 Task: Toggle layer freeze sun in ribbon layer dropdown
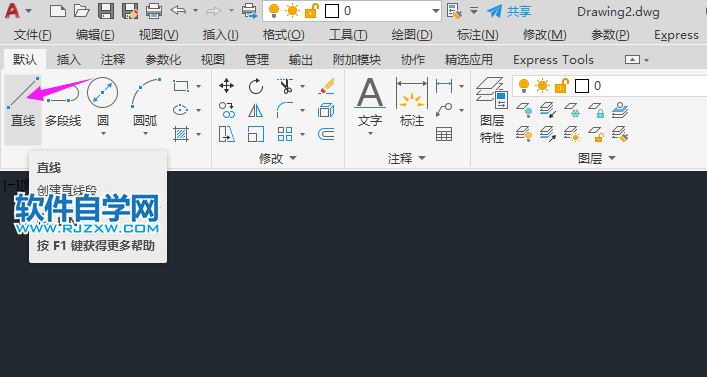coord(542,86)
